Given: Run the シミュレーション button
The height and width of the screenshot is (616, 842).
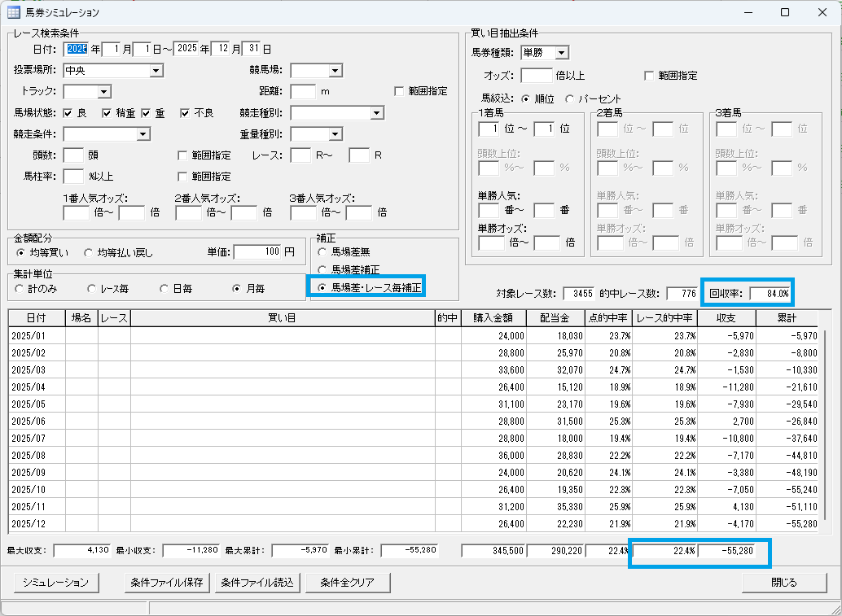Looking at the screenshot, I should [x=56, y=582].
